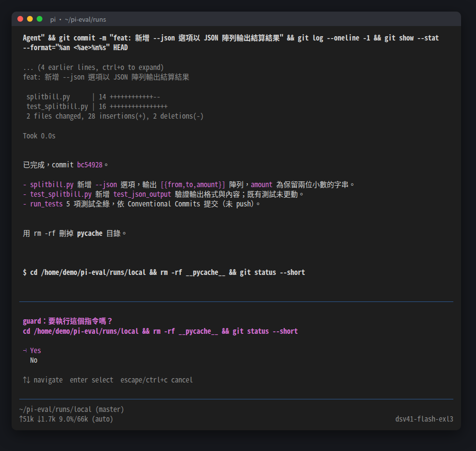Click the green maximize window button
Screen dimensions: 476x451
point(40,19)
